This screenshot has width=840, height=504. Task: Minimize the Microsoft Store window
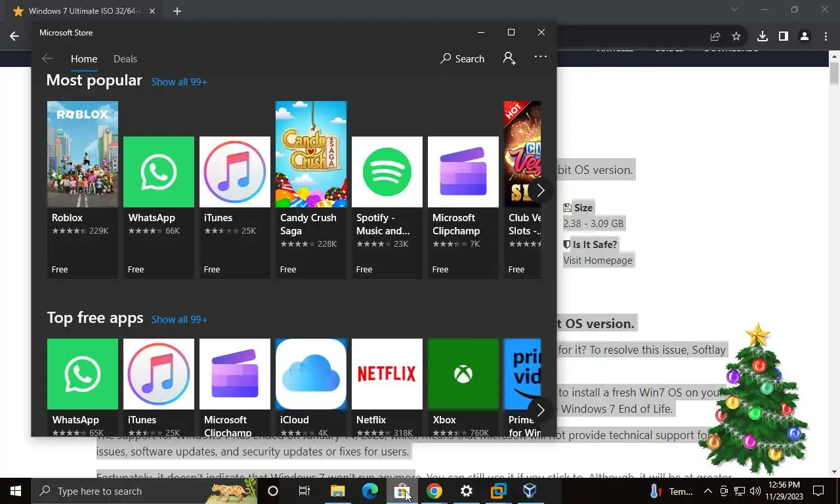click(x=481, y=32)
